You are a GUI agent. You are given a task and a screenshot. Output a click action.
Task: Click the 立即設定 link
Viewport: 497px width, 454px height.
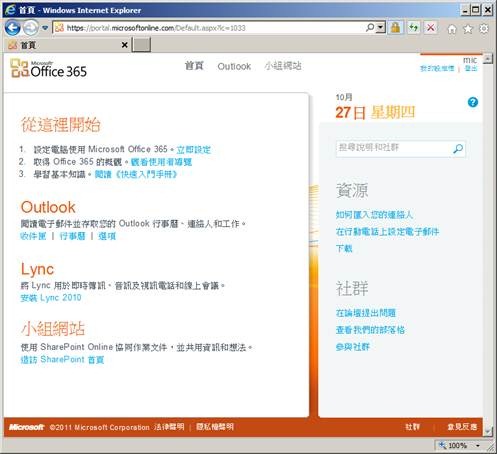pyautogui.click(x=194, y=150)
